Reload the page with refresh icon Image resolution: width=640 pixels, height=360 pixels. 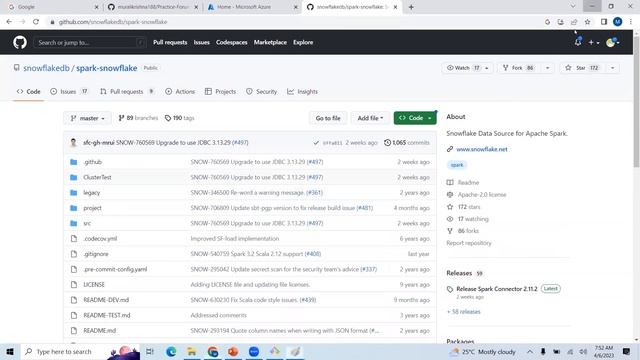click(x=36, y=22)
